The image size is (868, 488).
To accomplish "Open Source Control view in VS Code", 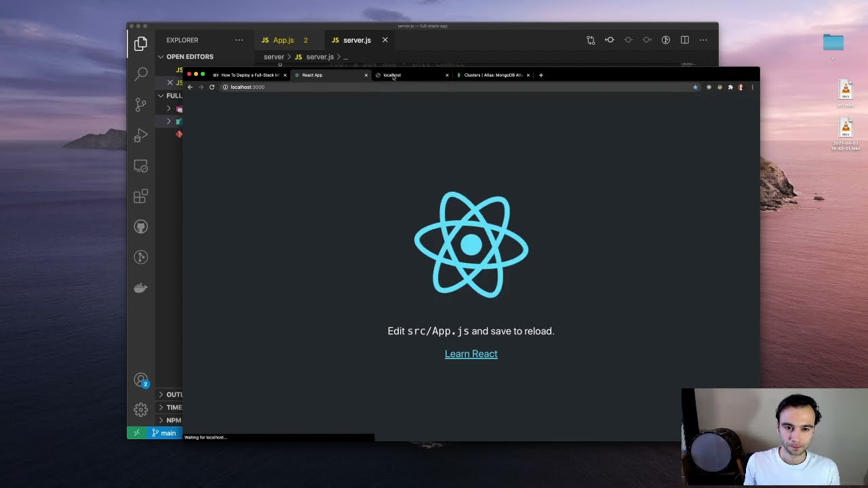I will tap(140, 104).
